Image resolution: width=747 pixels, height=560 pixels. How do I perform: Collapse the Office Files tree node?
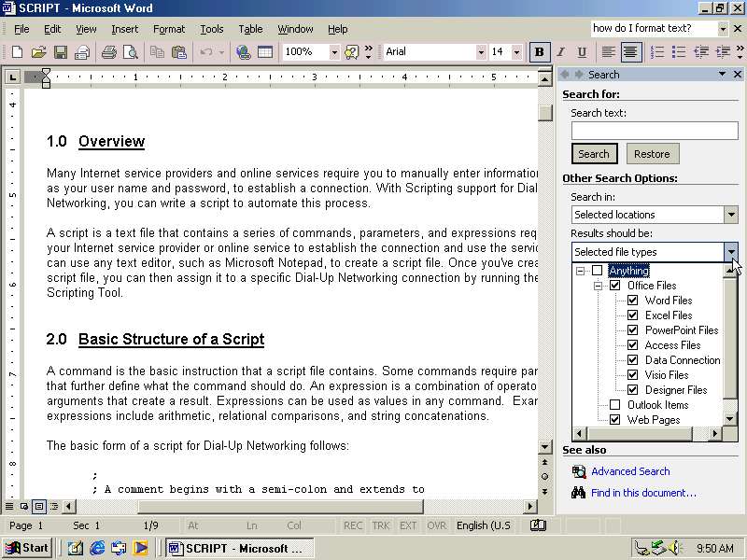(x=598, y=286)
